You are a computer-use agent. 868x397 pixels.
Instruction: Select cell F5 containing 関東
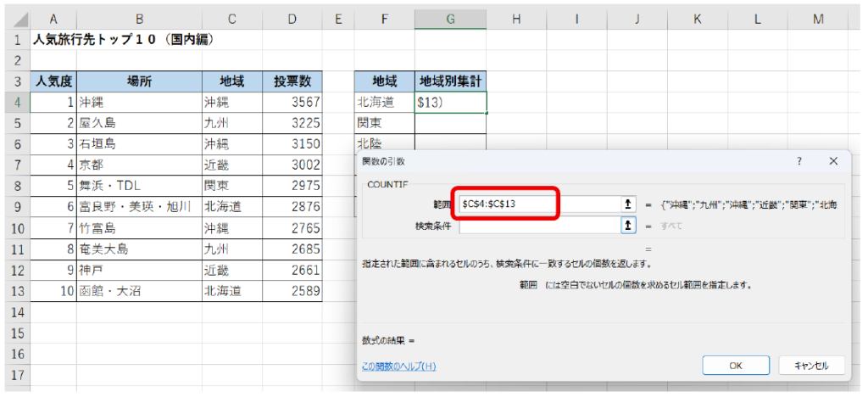coord(384,123)
